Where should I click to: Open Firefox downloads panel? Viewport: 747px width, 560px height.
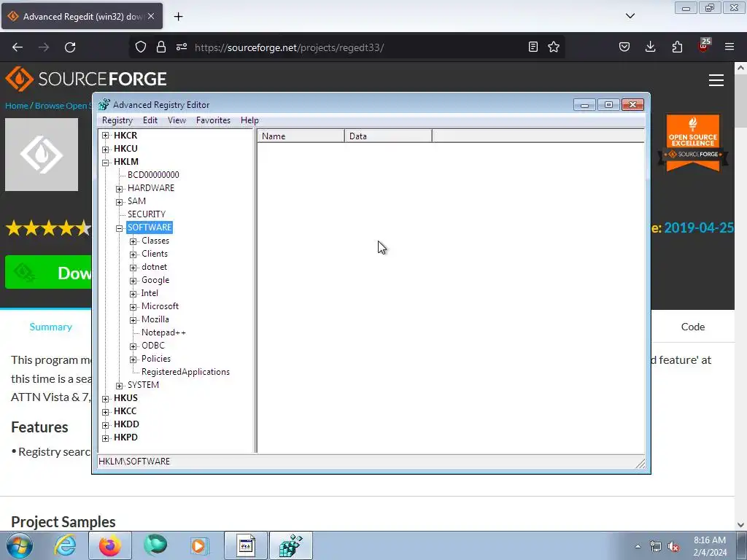point(650,47)
